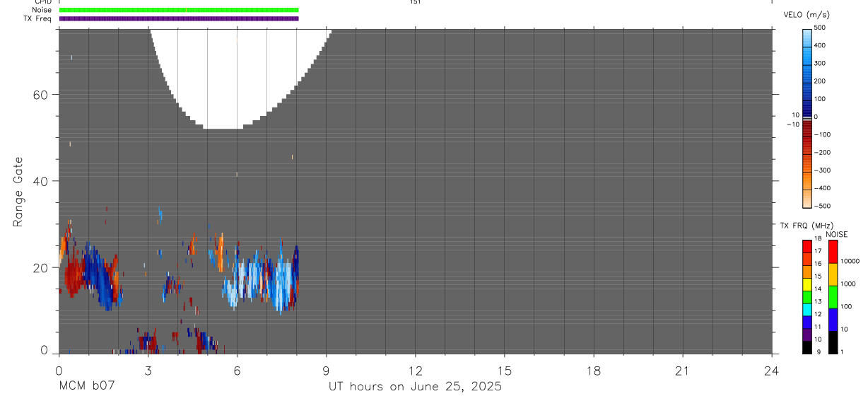Click the '24' tick on the UT hours axis

click(772, 370)
